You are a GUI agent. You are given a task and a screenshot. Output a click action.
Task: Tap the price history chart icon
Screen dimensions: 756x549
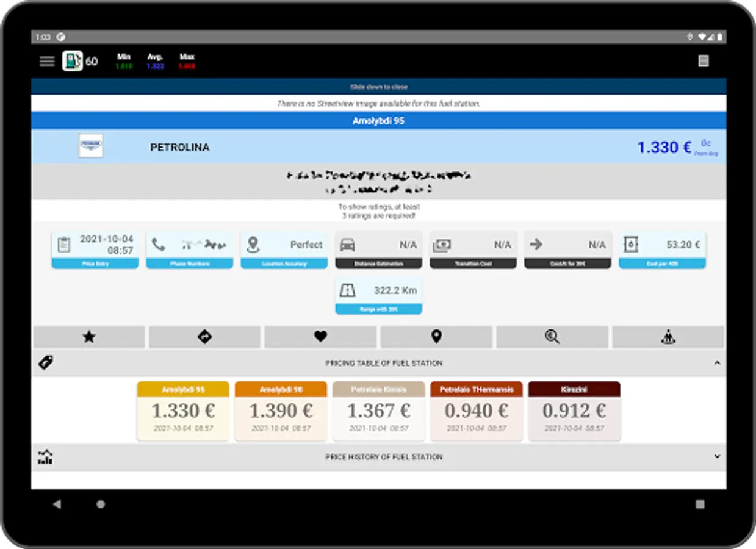coord(45,457)
